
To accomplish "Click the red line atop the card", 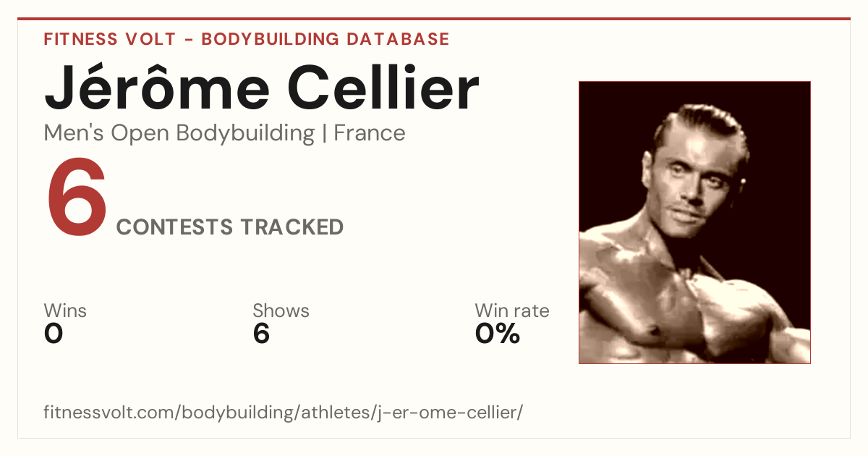I will click(434, 19).
